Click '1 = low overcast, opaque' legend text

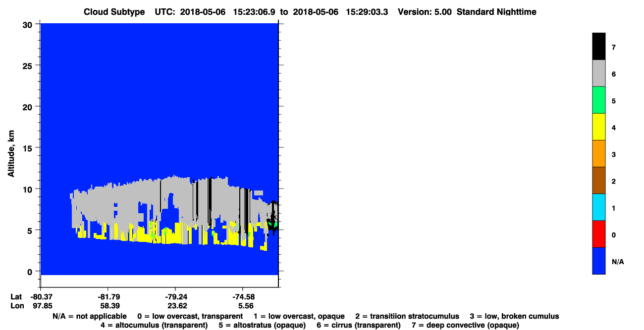pyautogui.click(x=299, y=316)
